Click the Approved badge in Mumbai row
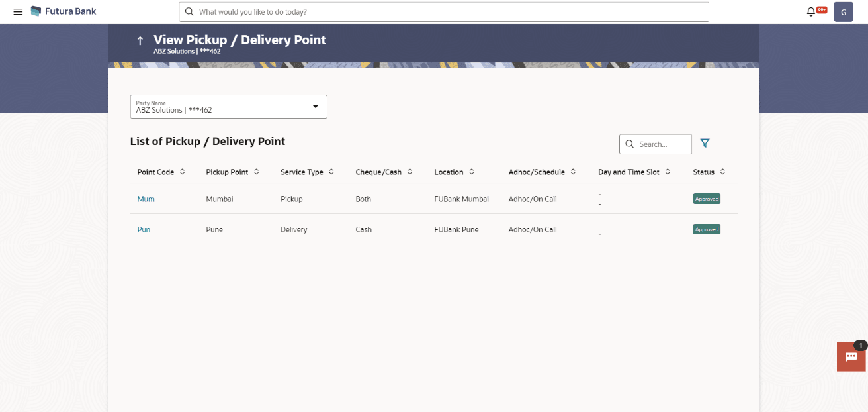This screenshot has height=412, width=868. tap(707, 199)
